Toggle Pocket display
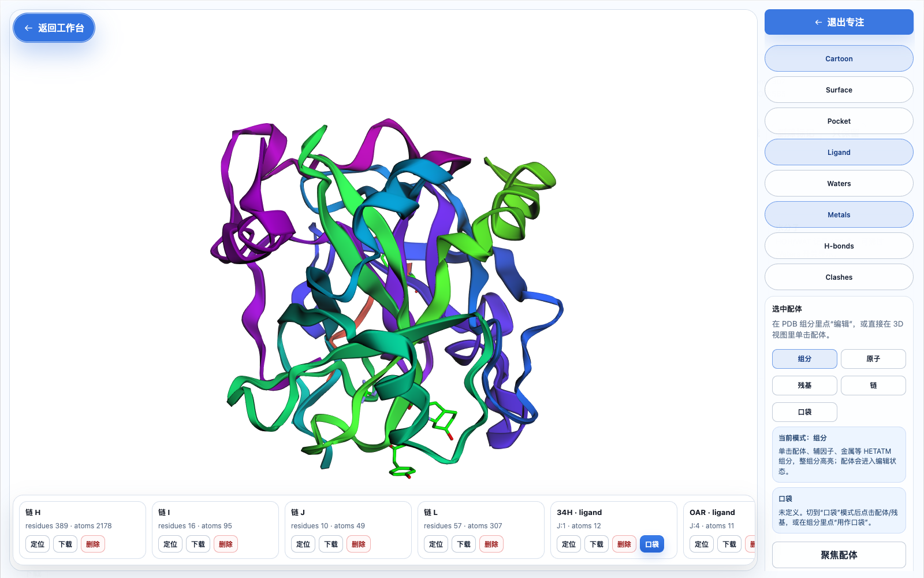This screenshot has width=924, height=578. pyautogui.click(x=839, y=121)
